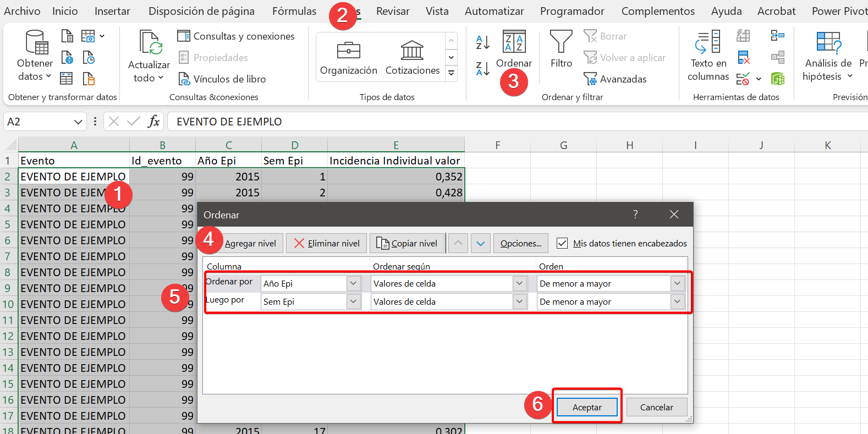Click the From Text/CSV file icon
This screenshot has height=434, width=868.
67,36
